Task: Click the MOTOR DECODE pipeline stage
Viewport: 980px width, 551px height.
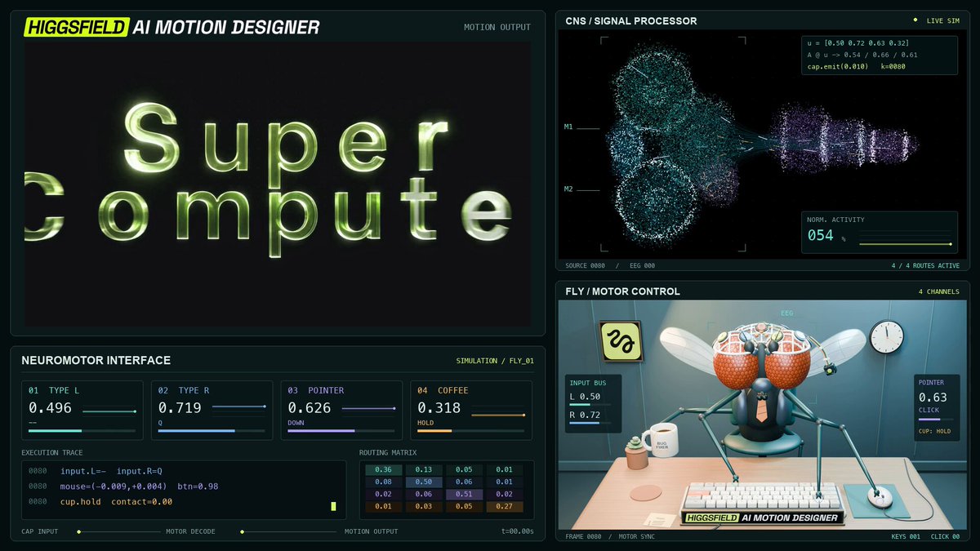Action: point(190,531)
